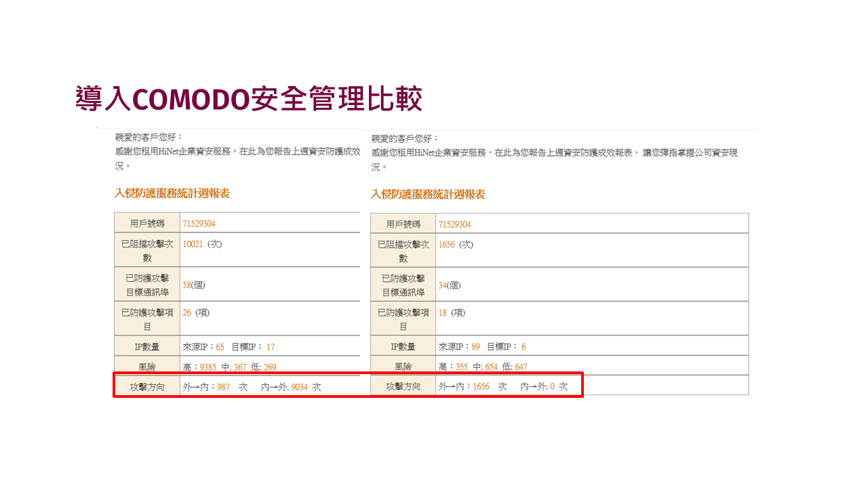Select inside-to-outside attack count 9034
This screenshot has height=488, width=868.
tap(299, 387)
